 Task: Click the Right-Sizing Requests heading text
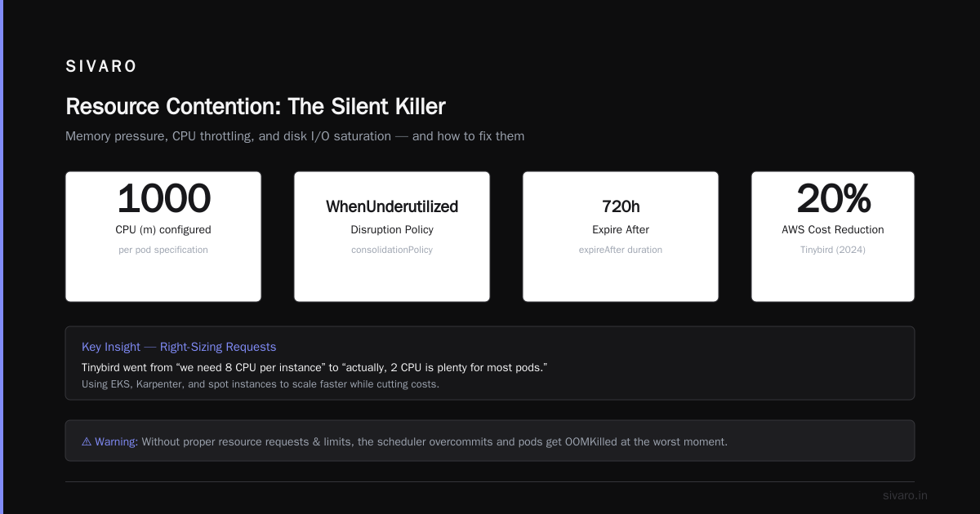point(218,347)
